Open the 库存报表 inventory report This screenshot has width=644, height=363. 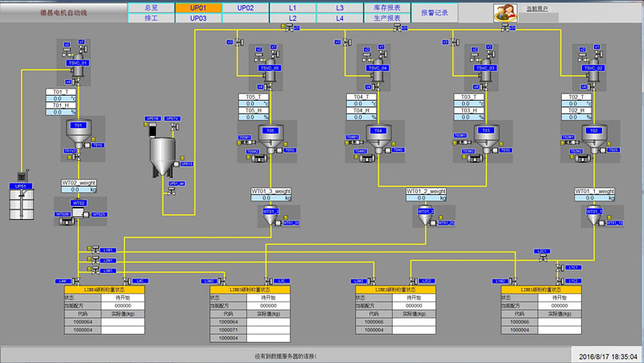coord(388,7)
